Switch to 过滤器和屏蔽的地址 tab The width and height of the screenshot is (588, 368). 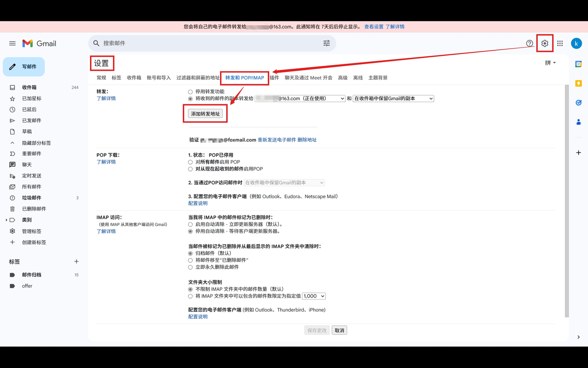pos(198,78)
